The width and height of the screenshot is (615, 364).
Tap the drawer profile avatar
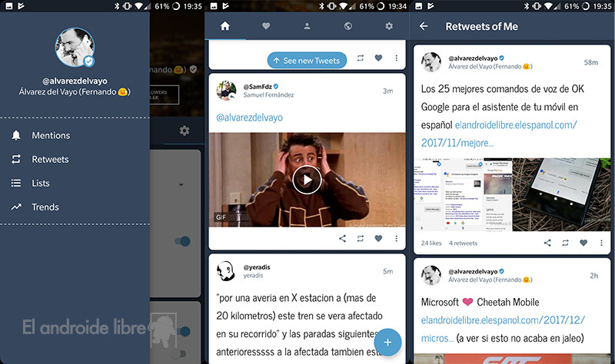75,47
